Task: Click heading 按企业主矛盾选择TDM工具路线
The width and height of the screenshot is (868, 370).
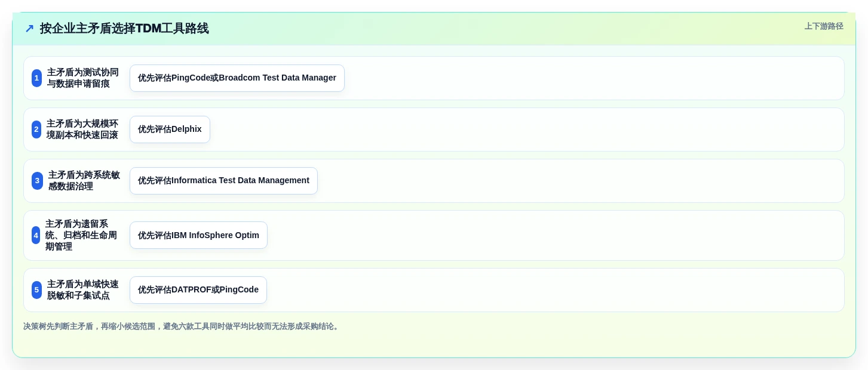Action: [124, 28]
